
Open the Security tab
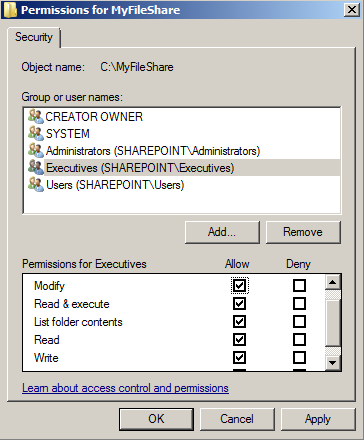34,37
